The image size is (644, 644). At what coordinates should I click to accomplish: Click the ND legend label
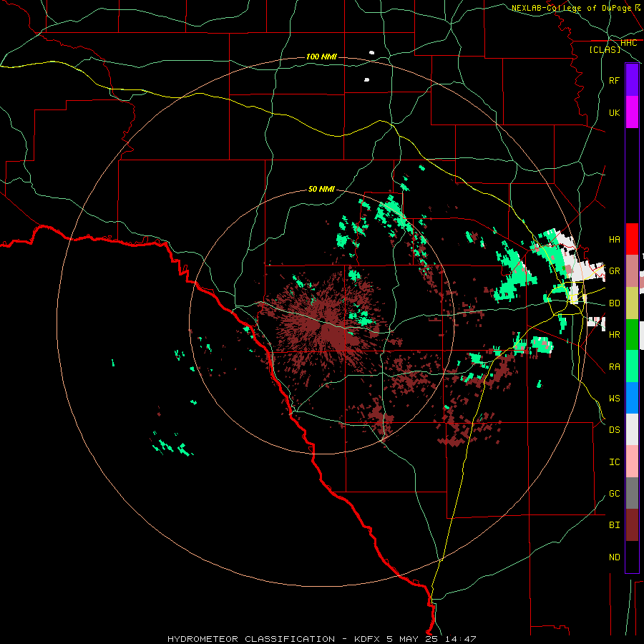tap(614, 557)
